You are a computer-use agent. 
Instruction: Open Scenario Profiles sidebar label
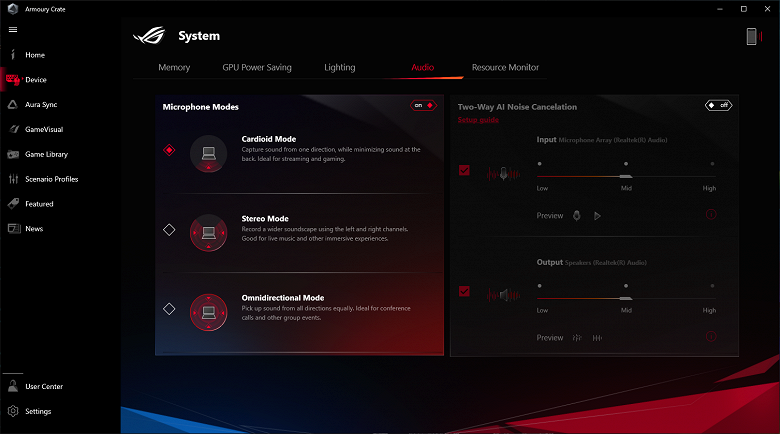[x=52, y=179]
